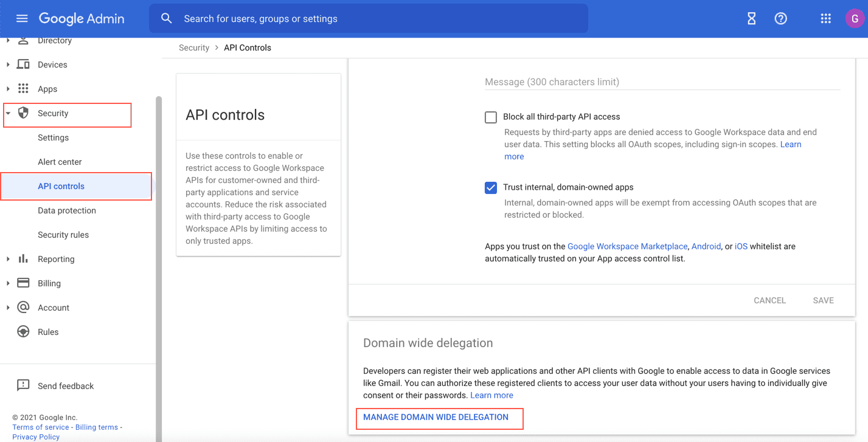Open the hamburger navigation menu
868x442 pixels.
[22, 18]
